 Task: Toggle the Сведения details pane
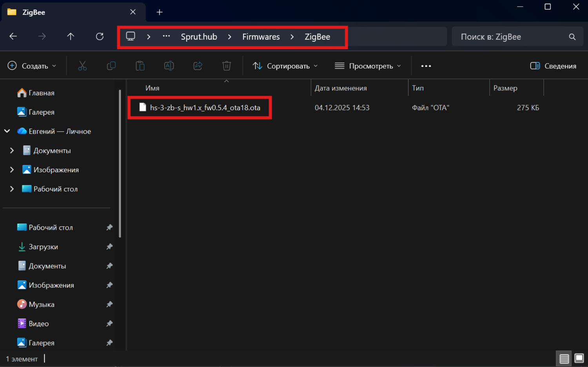pyautogui.click(x=553, y=66)
